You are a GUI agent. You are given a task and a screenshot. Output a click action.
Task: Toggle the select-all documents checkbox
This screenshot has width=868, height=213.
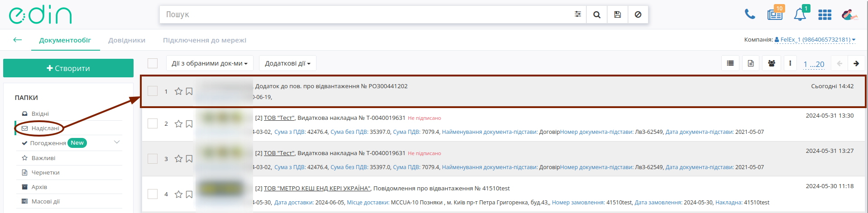153,63
